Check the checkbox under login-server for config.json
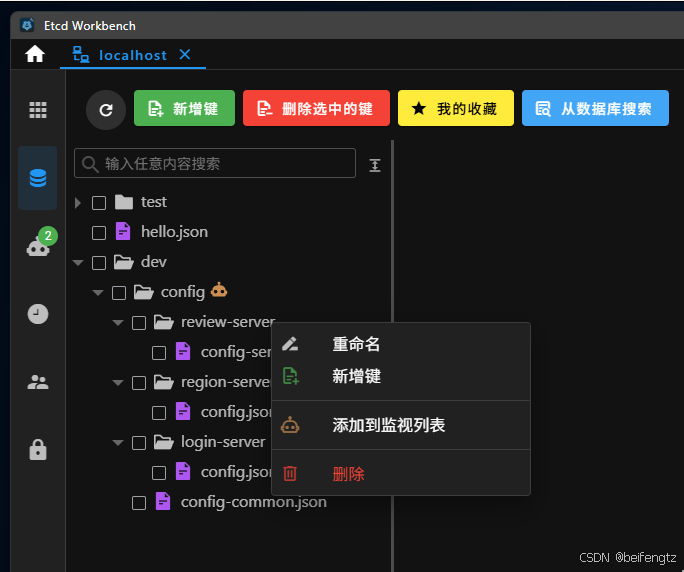This screenshot has height=572, width=684. (x=159, y=473)
